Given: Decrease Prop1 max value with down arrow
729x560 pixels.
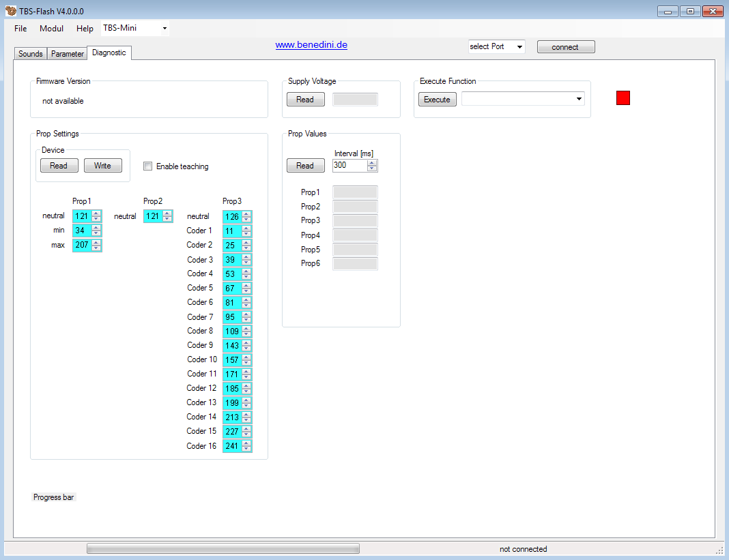Looking at the screenshot, I should 96,248.
